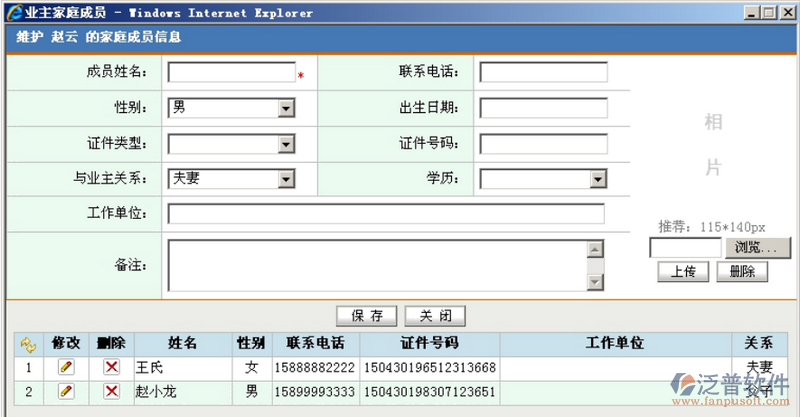The width and height of the screenshot is (800, 417).
Task: Expand the 证件类型 dropdown
Action: [285, 144]
